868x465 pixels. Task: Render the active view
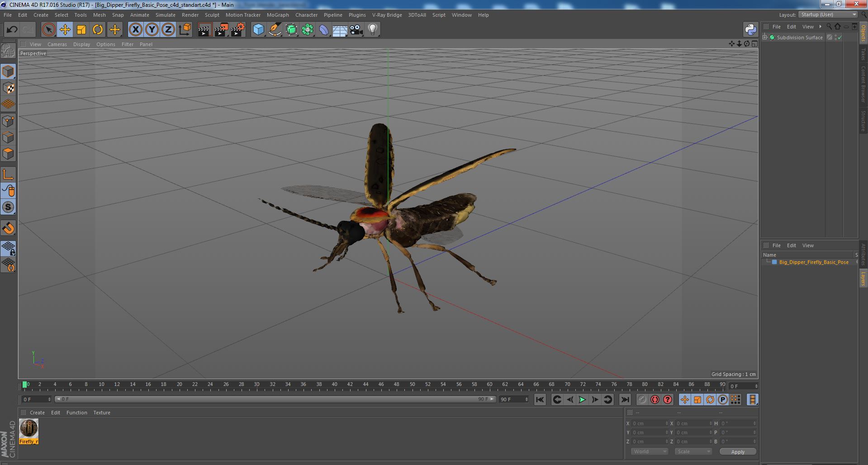pyautogui.click(x=204, y=30)
